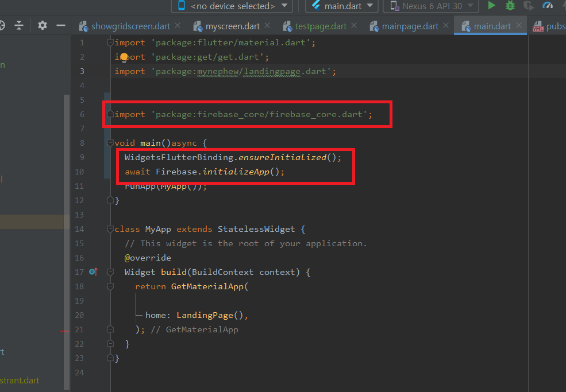Screen dimensions: 566x392
Task: Click line number 3 in gutter
Action: pos(82,71)
